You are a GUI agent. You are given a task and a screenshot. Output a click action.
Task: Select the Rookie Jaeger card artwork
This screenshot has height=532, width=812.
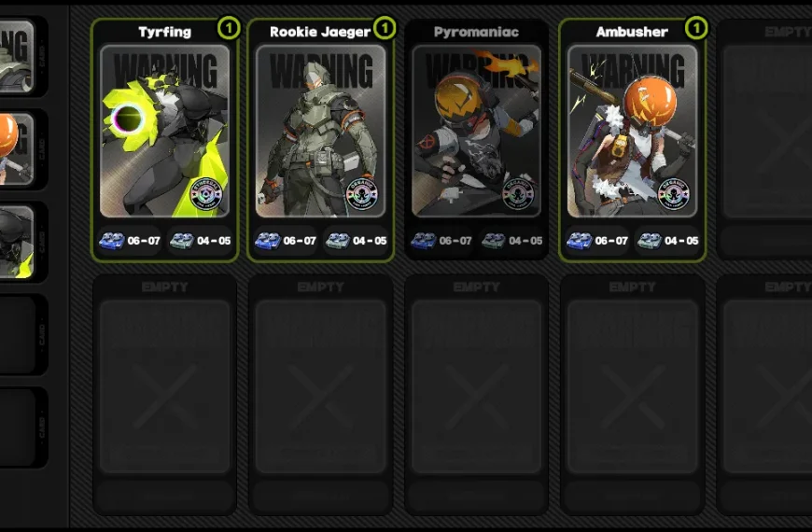coord(320,131)
